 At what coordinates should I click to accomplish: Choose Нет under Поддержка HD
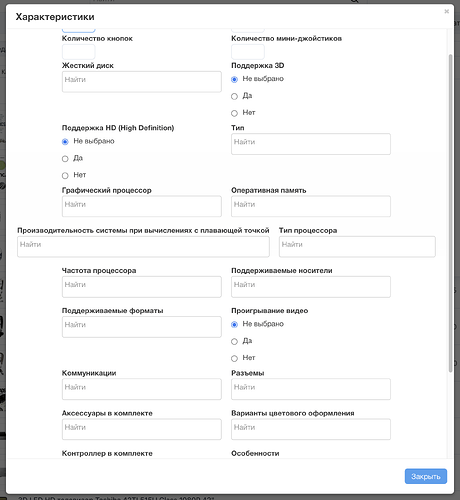point(65,176)
